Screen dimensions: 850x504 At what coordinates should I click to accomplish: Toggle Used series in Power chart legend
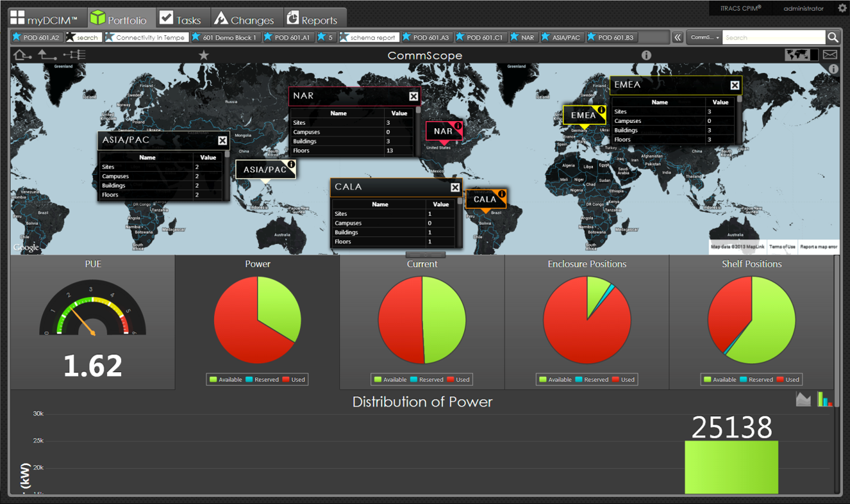(293, 379)
